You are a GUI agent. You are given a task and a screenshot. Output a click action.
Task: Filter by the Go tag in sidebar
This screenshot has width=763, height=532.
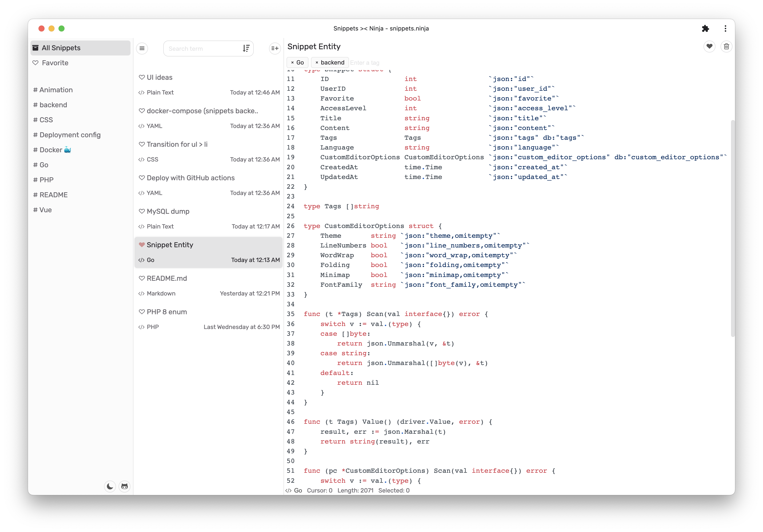tap(40, 164)
